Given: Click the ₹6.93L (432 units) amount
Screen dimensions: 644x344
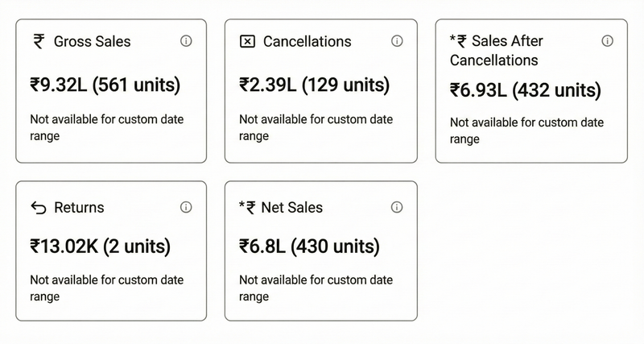Looking at the screenshot, I should (x=526, y=91).
